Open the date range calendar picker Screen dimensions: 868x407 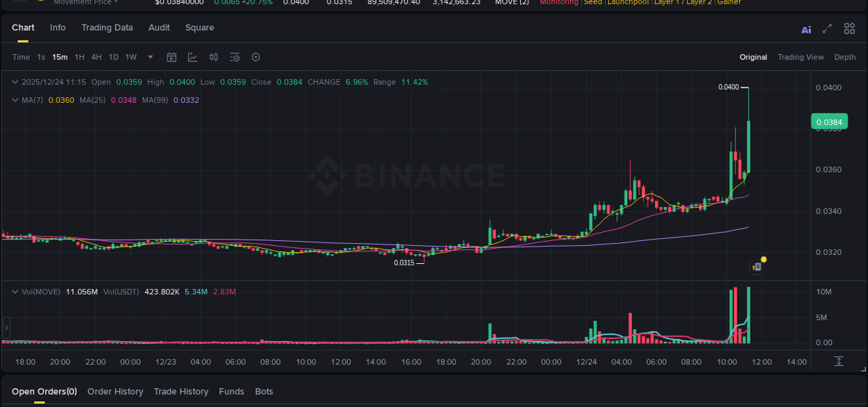(x=172, y=57)
